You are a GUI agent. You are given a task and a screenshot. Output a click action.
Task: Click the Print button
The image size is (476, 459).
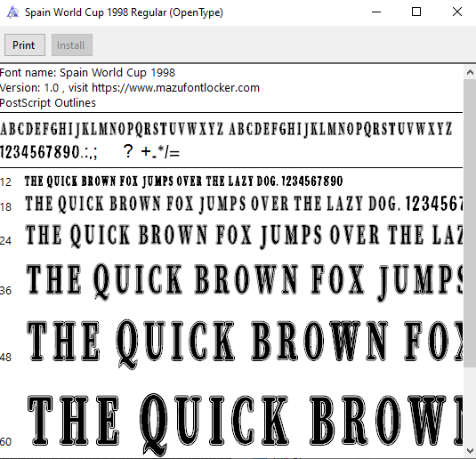tap(25, 45)
